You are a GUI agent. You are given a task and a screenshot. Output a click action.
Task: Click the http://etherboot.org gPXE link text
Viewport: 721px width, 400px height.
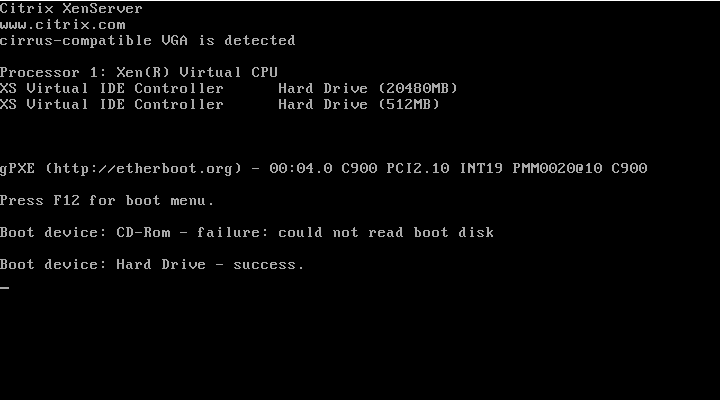point(143,169)
